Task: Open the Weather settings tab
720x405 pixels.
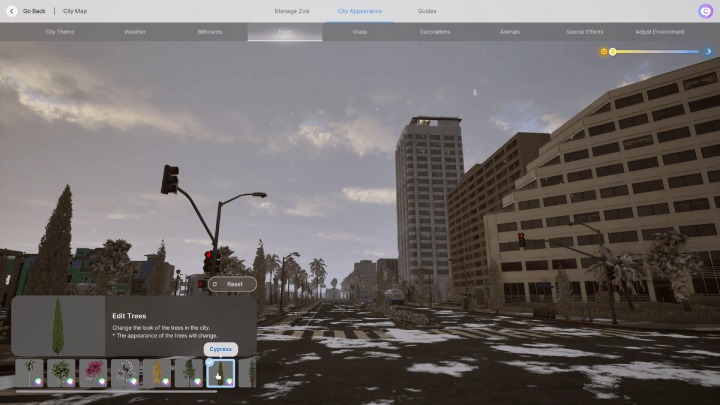Action: (x=135, y=32)
